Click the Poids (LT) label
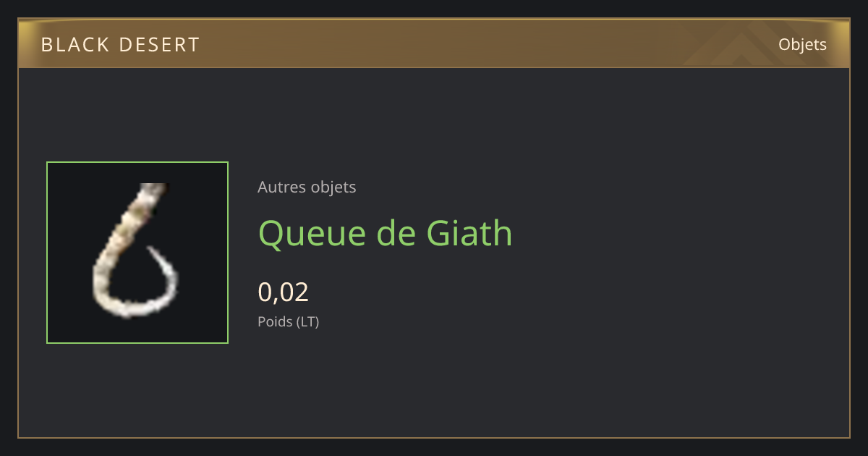 289,321
